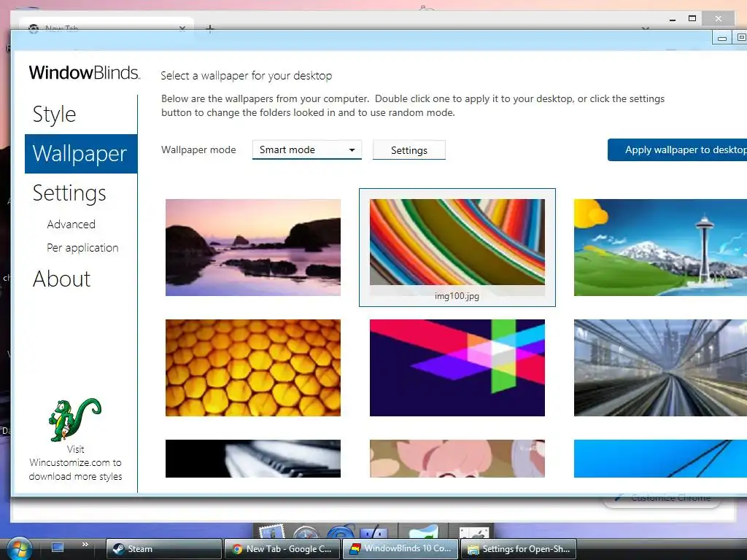Image resolution: width=747 pixels, height=560 pixels.
Task: Select the train tunnel cityscape wallpaper
Action: tap(660, 367)
